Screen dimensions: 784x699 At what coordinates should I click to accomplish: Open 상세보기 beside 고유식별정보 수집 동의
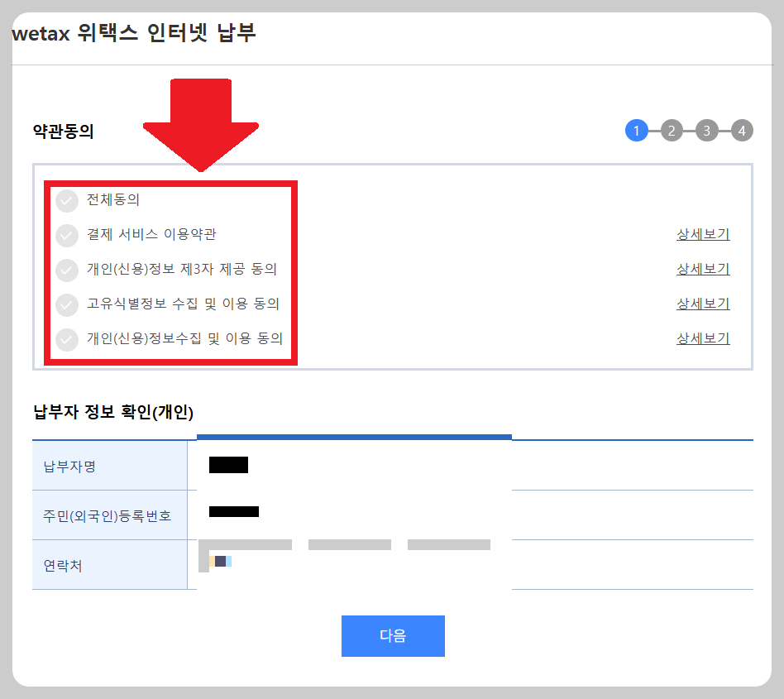pyautogui.click(x=702, y=304)
